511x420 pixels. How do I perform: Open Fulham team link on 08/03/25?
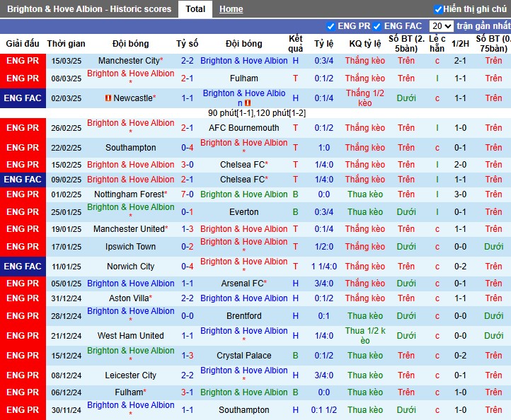pos(243,78)
